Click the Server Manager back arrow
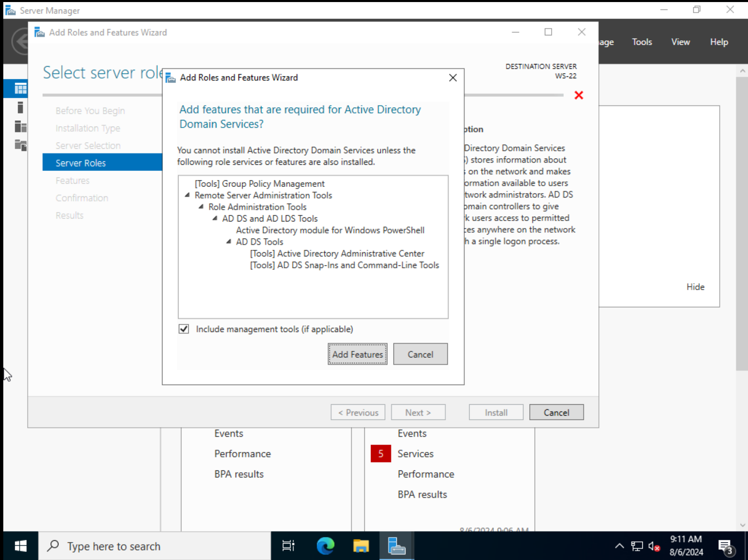748x560 pixels. pyautogui.click(x=20, y=41)
